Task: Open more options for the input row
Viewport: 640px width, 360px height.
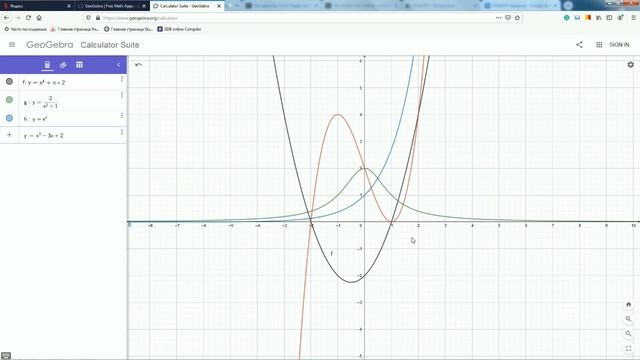Action: [x=122, y=132]
